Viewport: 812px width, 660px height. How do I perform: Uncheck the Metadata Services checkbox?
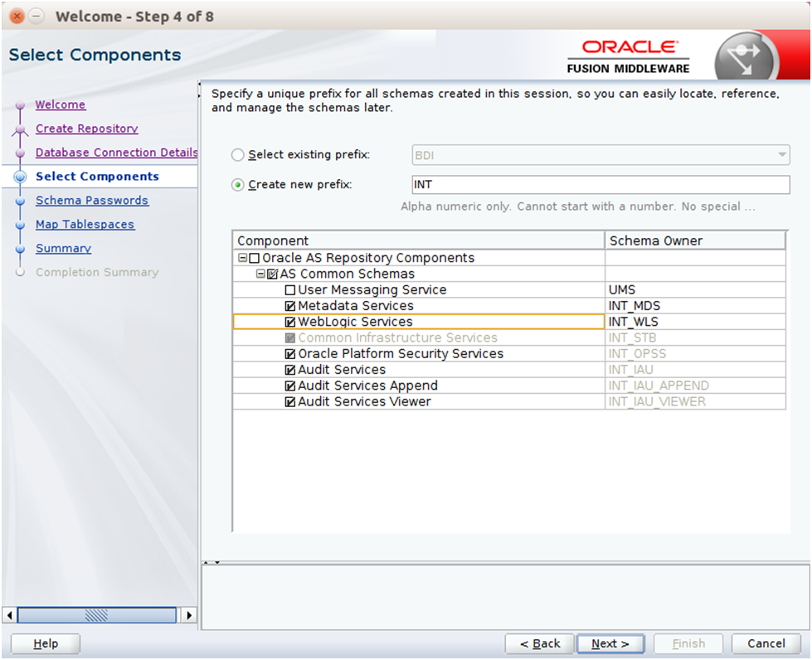[x=290, y=306]
